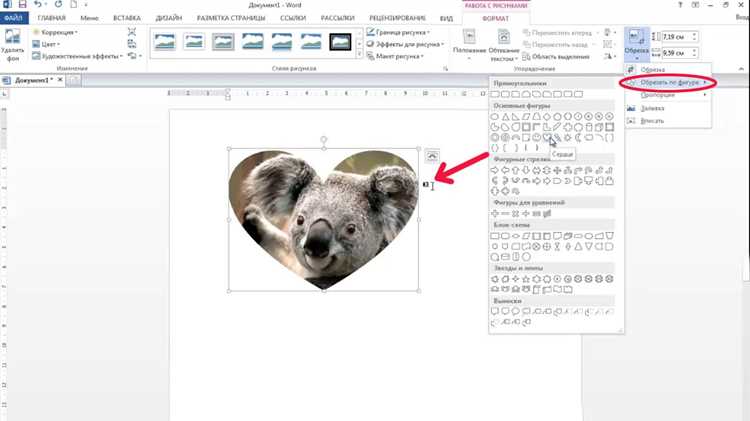The height and width of the screenshot is (421, 750).
Task: Select the right arrow in Block Arrows section
Action: [495, 170]
